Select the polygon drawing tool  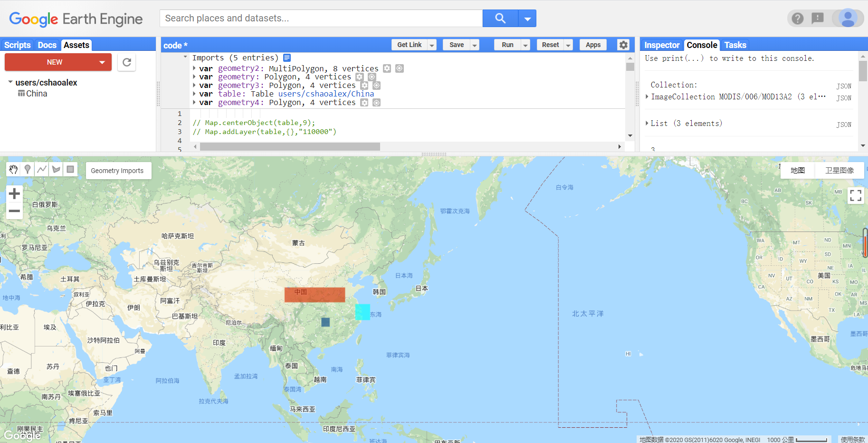[x=56, y=169]
